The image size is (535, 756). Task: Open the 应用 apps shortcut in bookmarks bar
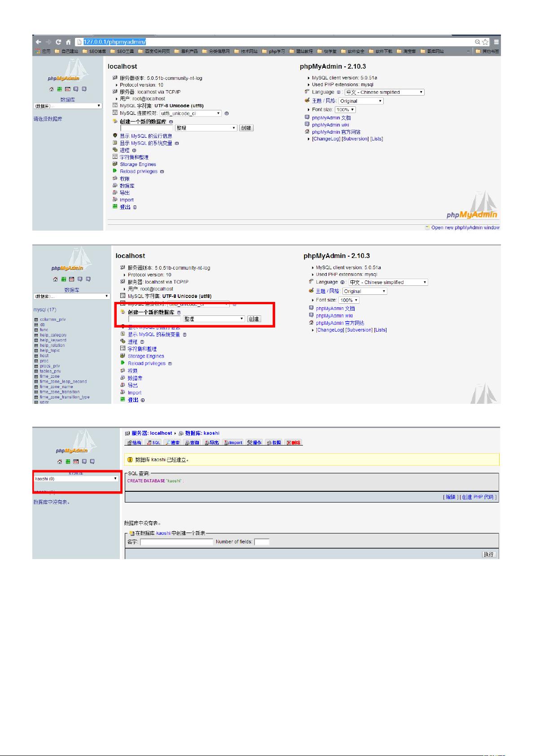pyautogui.click(x=43, y=51)
